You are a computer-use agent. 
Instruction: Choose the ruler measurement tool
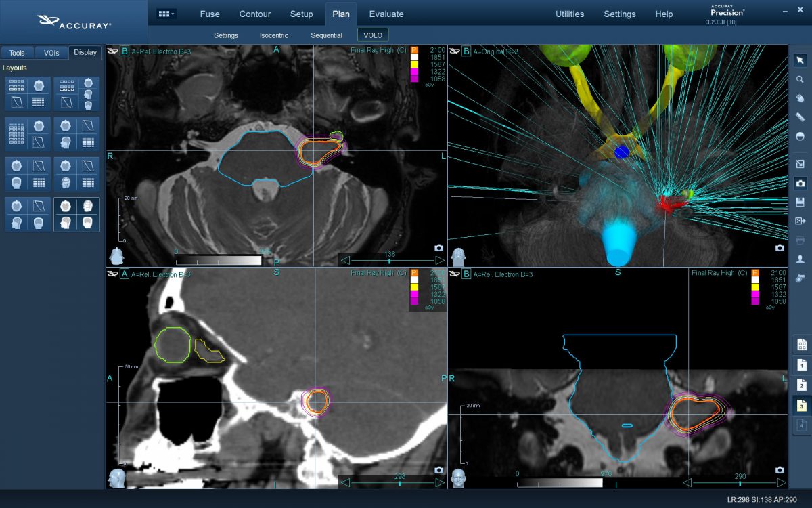coord(800,117)
